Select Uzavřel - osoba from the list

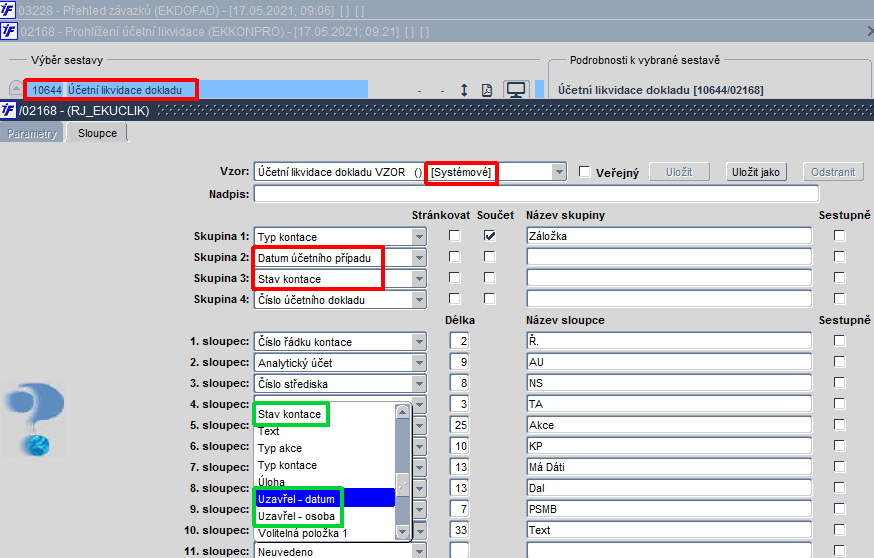pyautogui.click(x=296, y=516)
